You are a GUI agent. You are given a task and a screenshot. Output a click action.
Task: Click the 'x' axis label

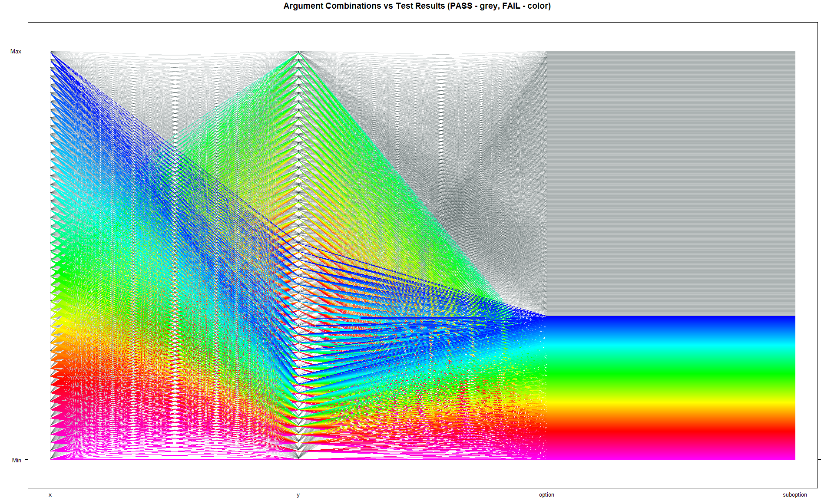50,495
